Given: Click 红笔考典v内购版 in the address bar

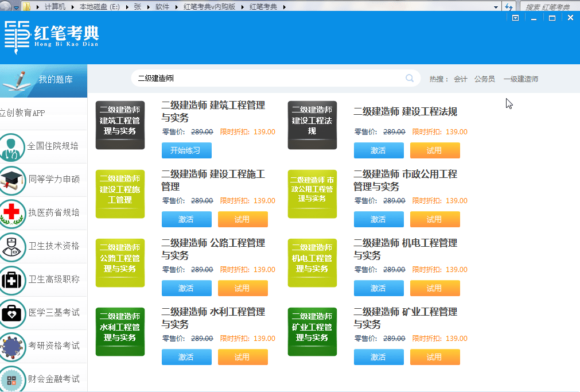Looking at the screenshot, I should pyautogui.click(x=209, y=7).
